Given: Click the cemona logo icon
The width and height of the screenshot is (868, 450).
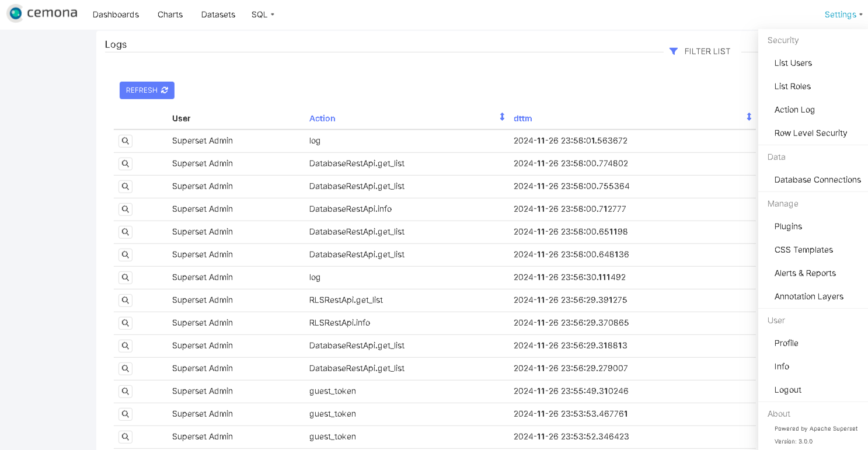Looking at the screenshot, I should [16, 13].
